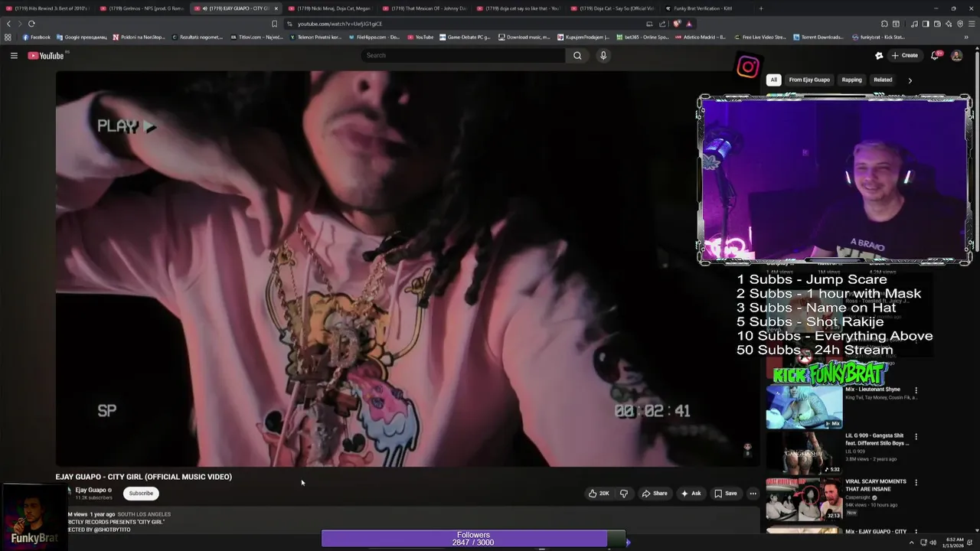Save the video to a playlist
Viewport: 980px width, 551px height.
pyautogui.click(x=726, y=494)
